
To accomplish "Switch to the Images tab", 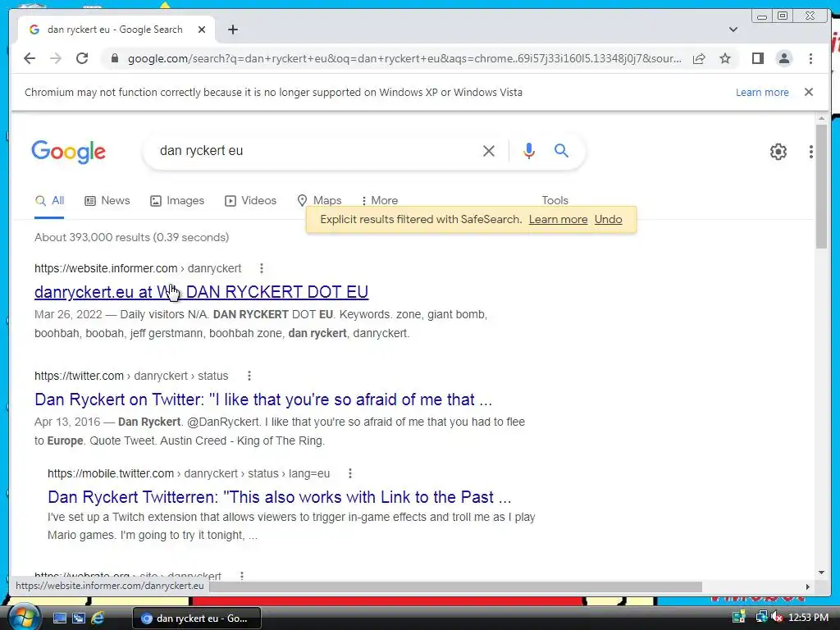I will click(x=177, y=201).
